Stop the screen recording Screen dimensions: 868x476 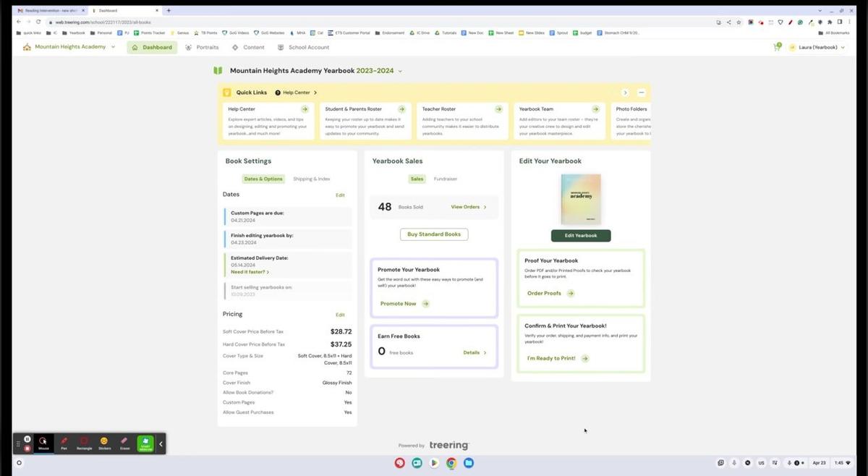point(27,449)
